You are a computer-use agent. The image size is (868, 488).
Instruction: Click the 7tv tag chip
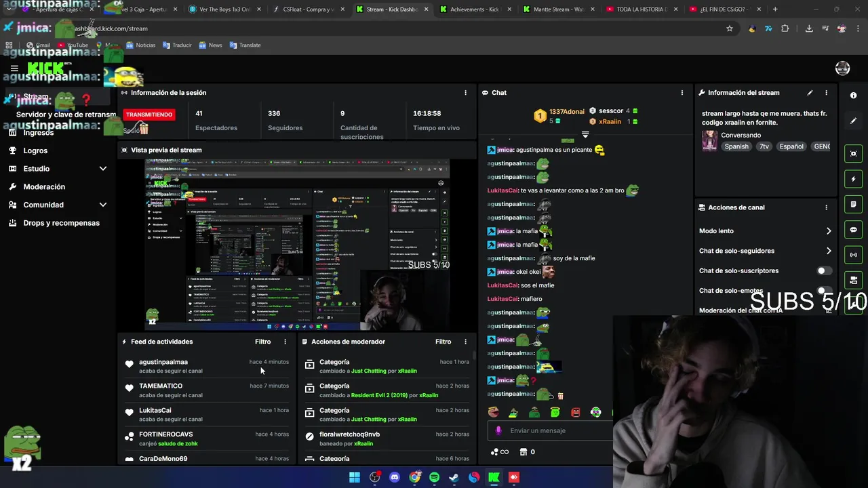(x=764, y=146)
